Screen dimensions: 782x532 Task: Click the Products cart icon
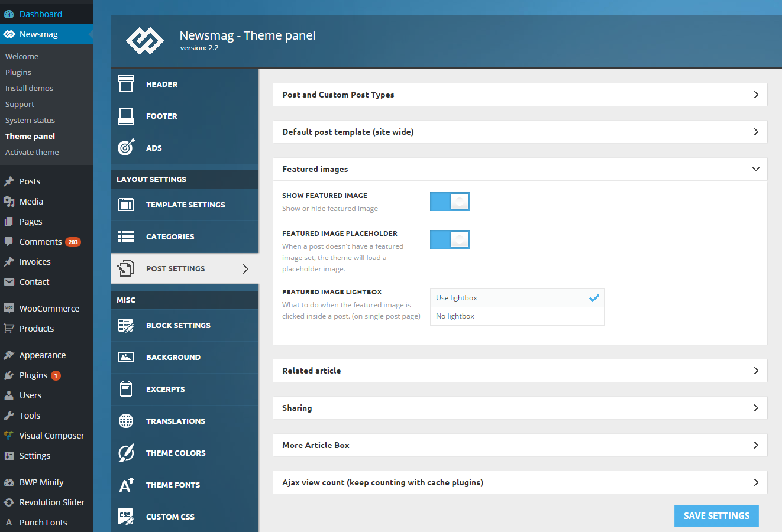click(9, 329)
